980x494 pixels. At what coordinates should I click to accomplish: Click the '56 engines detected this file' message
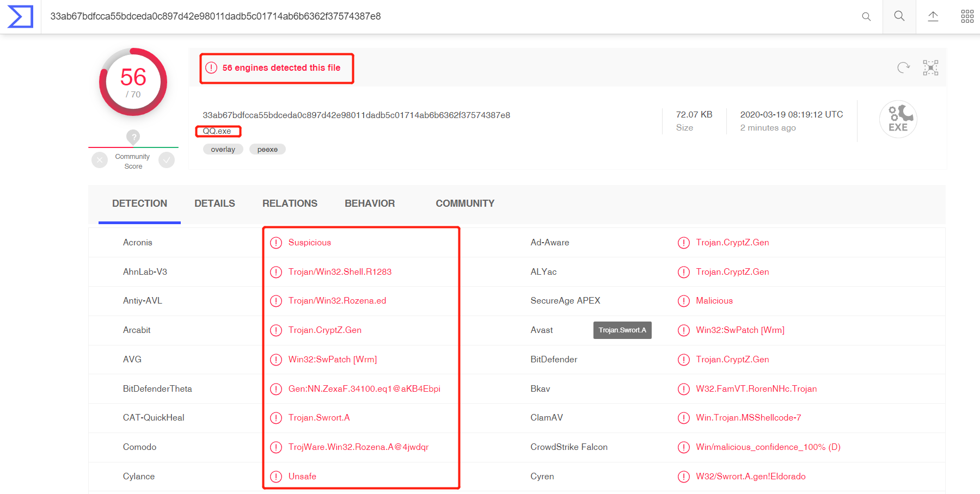281,68
